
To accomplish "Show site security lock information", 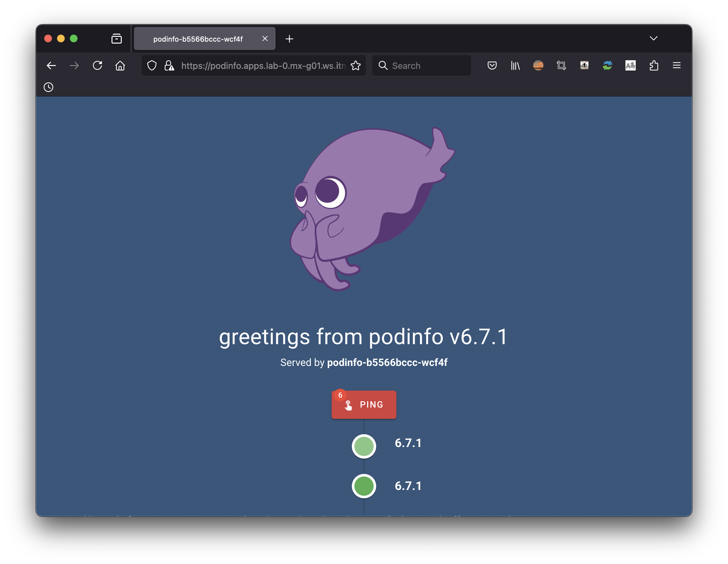I will click(169, 66).
